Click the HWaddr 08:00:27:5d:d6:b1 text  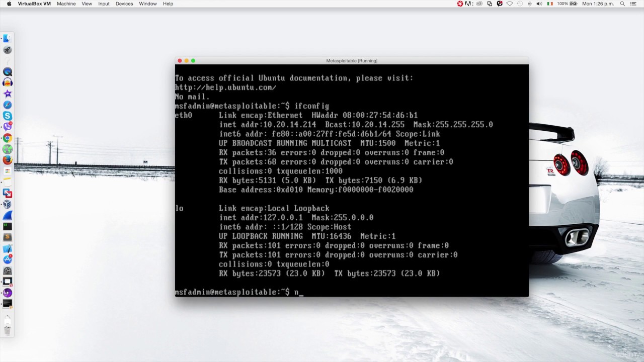[x=365, y=115]
